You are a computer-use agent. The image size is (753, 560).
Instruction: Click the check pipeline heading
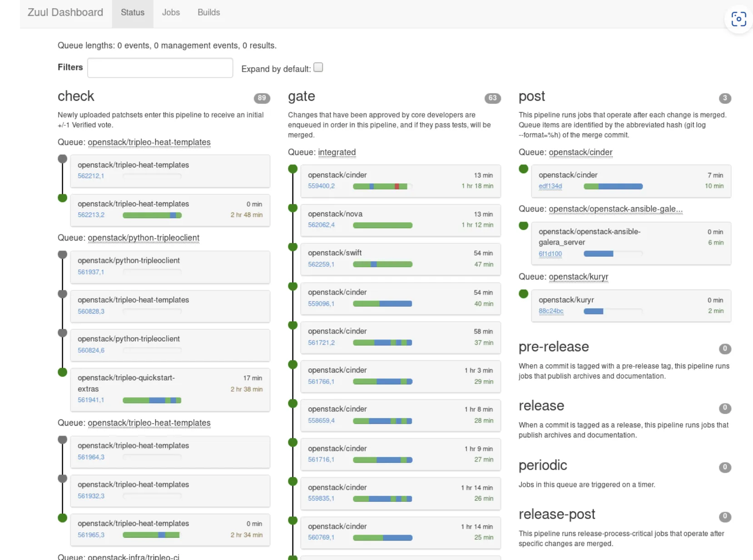(76, 96)
